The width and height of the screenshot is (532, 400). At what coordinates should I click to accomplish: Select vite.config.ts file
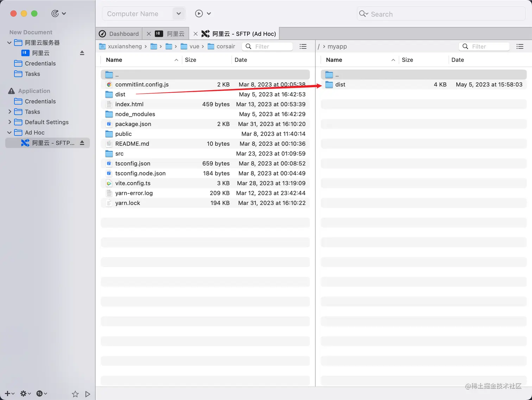(x=205, y=183)
